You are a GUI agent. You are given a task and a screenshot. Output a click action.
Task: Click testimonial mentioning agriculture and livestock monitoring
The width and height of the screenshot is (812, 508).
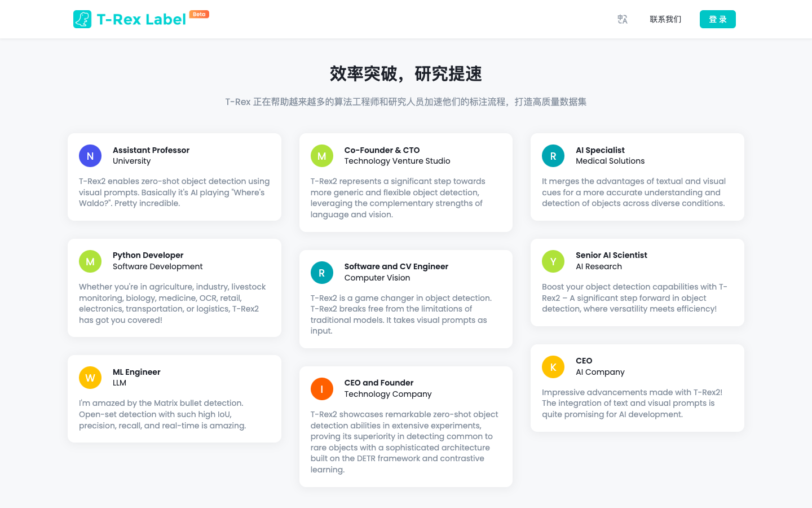pos(173,304)
